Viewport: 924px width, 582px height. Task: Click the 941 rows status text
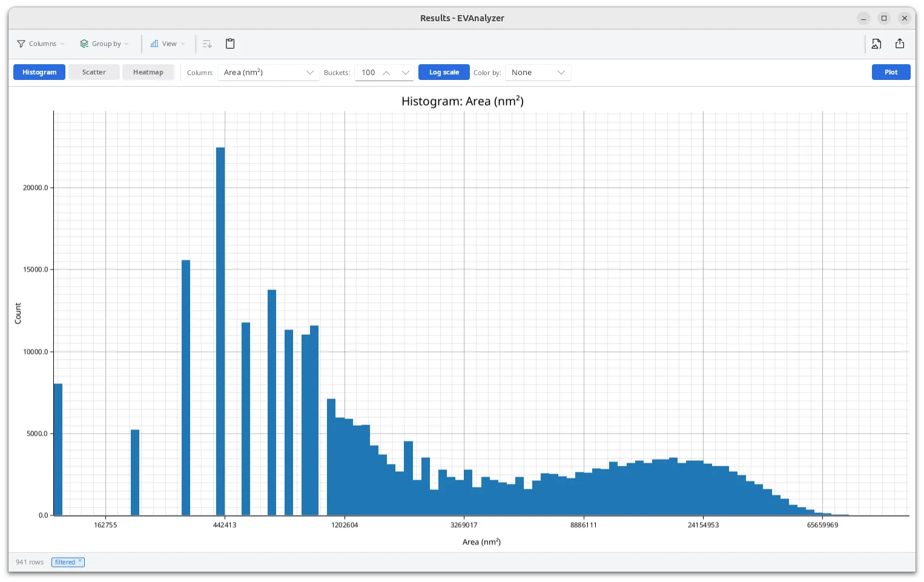[x=30, y=563]
